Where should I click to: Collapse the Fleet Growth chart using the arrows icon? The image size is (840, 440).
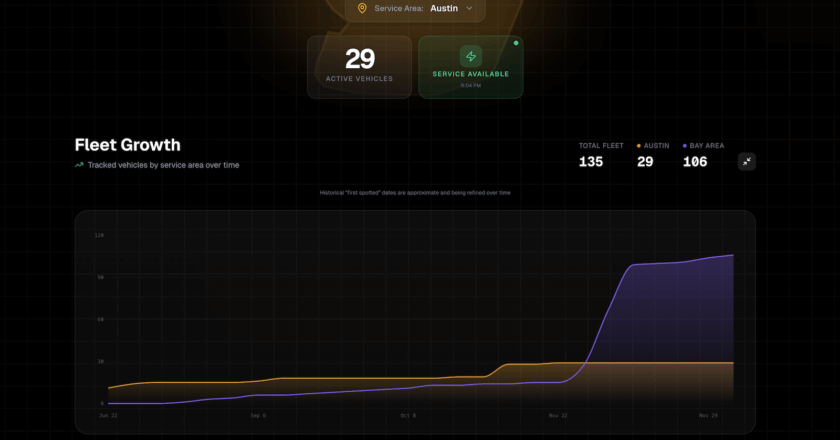point(746,161)
